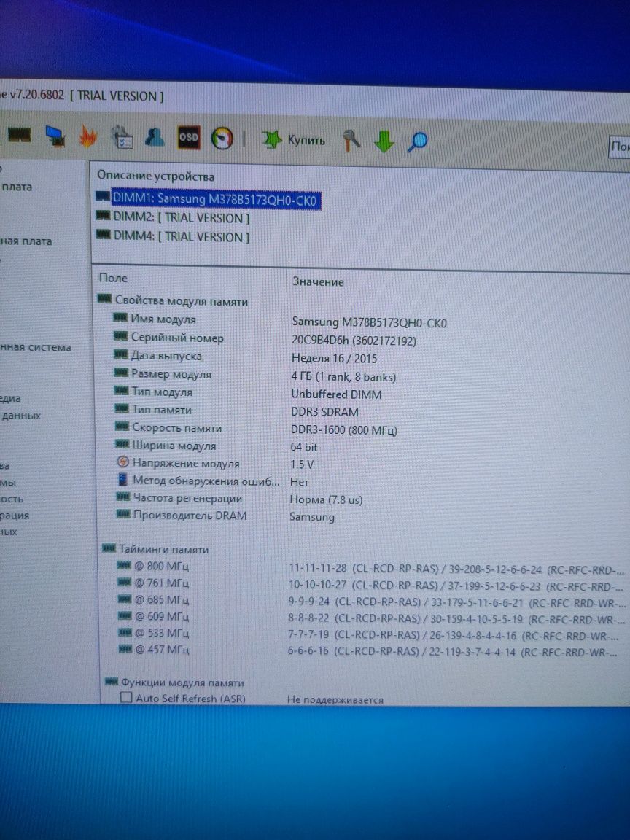Click the magnifier search icon

click(x=417, y=142)
